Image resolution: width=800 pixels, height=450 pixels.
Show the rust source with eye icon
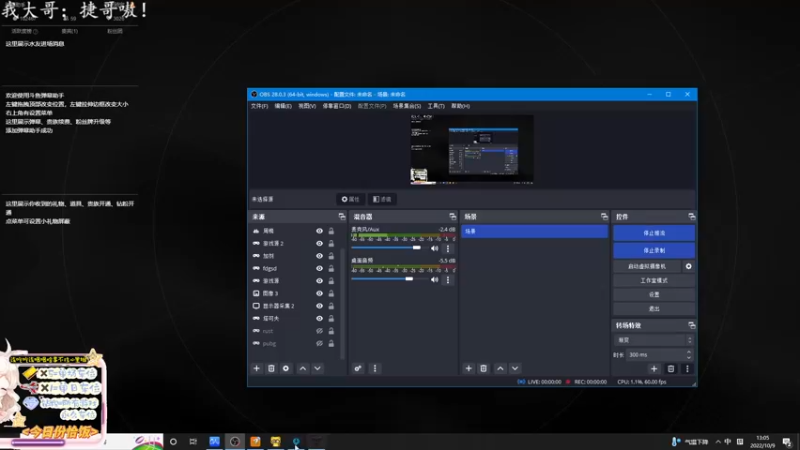tap(319, 331)
